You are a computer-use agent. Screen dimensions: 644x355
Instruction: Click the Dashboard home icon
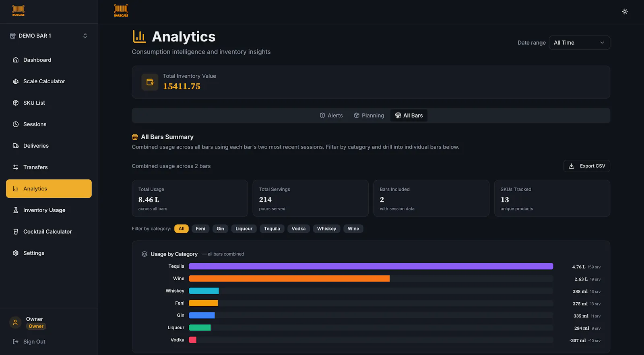[x=16, y=60]
